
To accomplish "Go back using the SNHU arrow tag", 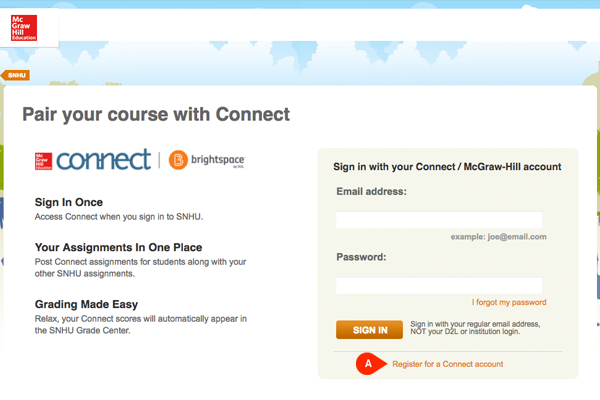I will pyautogui.click(x=15, y=75).
